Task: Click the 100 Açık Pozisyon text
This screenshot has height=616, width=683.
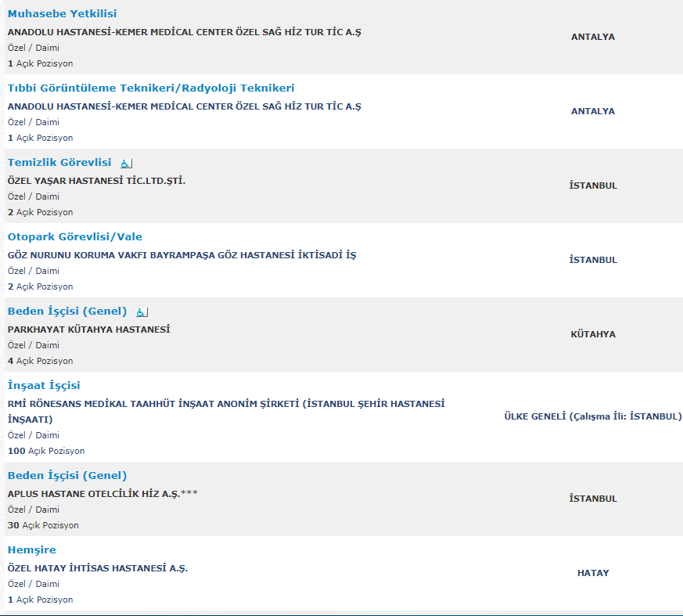Action: click(x=46, y=451)
